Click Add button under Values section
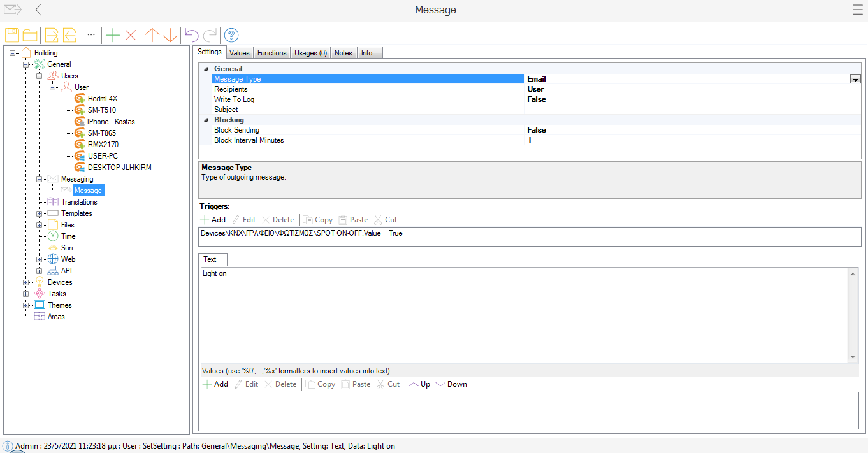The width and height of the screenshot is (868, 453). click(x=215, y=384)
